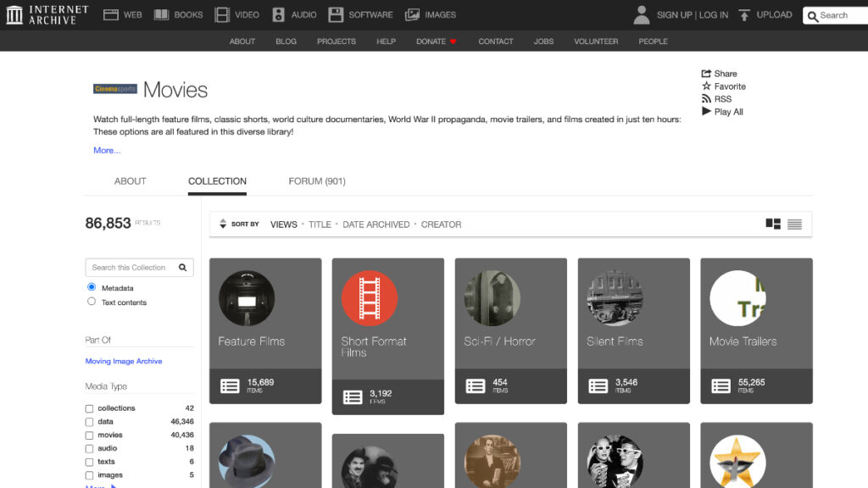This screenshot has width=868, height=488.
Task: Open the RSS feed icon
Action: click(706, 99)
